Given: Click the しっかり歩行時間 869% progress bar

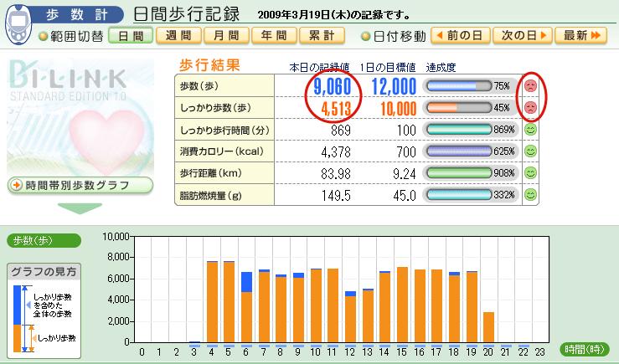Looking at the screenshot, I should click(460, 130).
